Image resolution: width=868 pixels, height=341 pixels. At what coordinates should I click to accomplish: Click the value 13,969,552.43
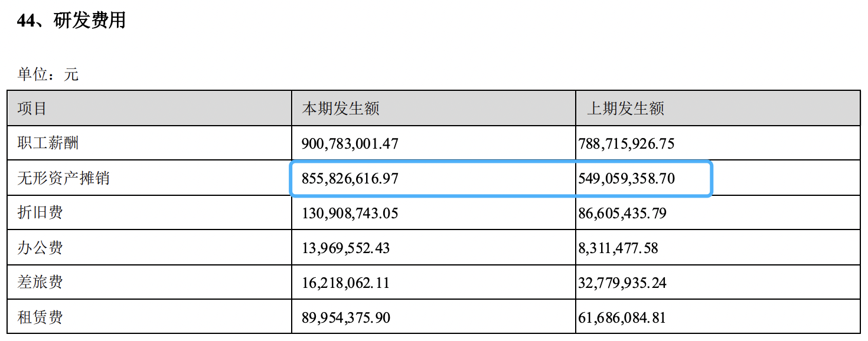[x=346, y=248]
